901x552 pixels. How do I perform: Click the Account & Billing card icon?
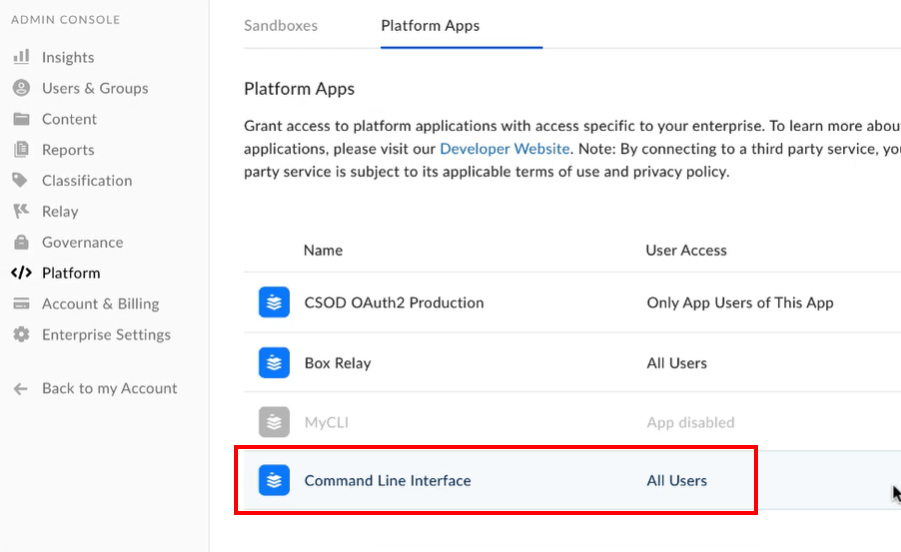click(x=21, y=303)
